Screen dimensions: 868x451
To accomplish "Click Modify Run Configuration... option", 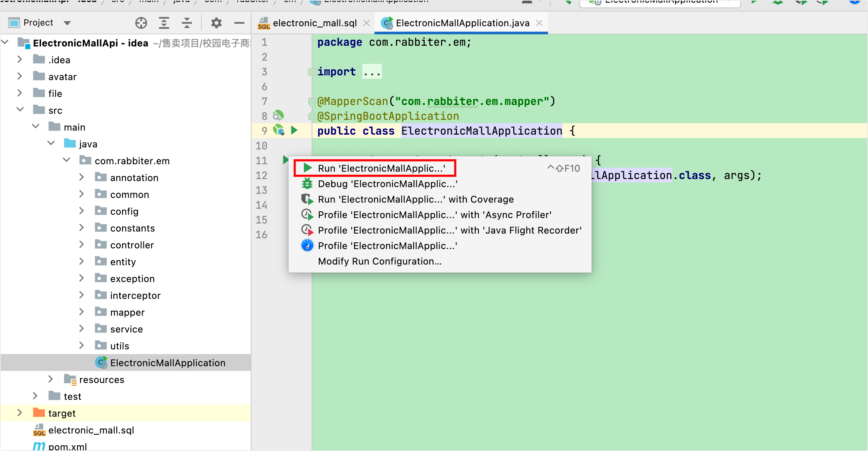I will pyautogui.click(x=380, y=261).
